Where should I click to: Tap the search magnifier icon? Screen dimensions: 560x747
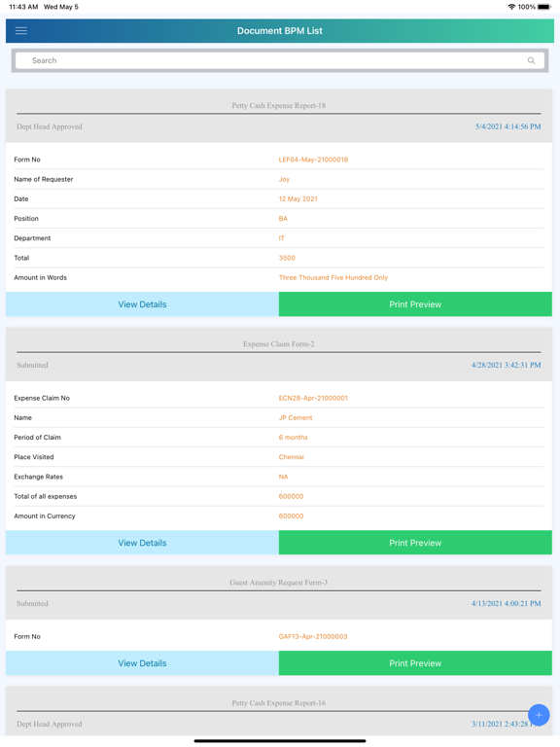531,60
